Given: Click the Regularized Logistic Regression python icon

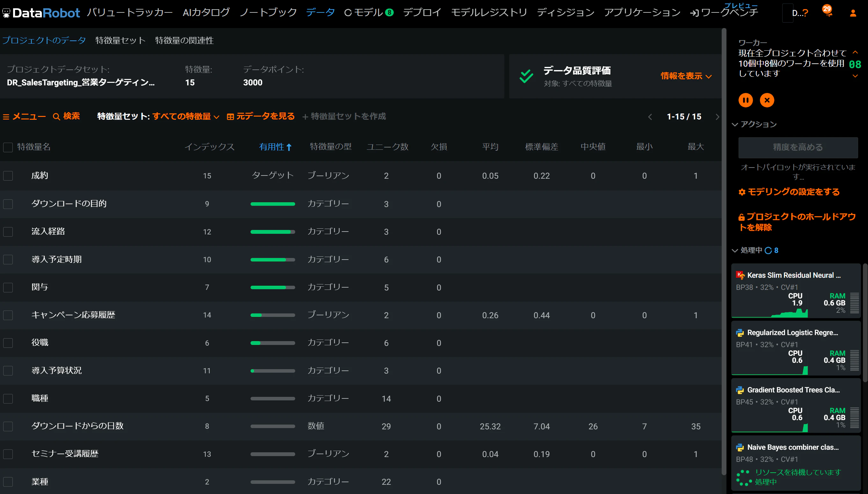Looking at the screenshot, I should coord(740,333).
